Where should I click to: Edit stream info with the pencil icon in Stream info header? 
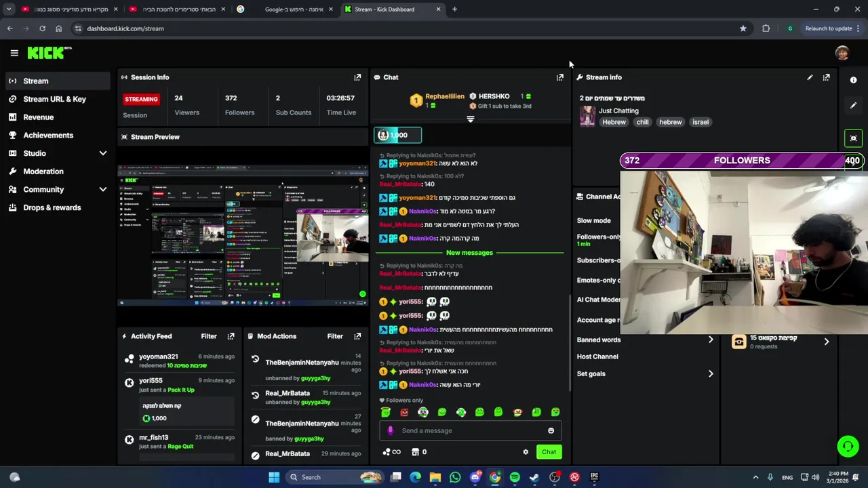click(810, 77)
